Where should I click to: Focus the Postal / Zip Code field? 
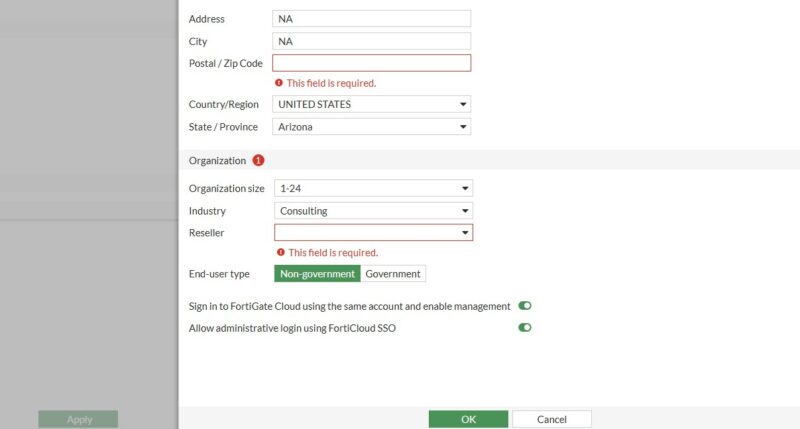[371, 63]
